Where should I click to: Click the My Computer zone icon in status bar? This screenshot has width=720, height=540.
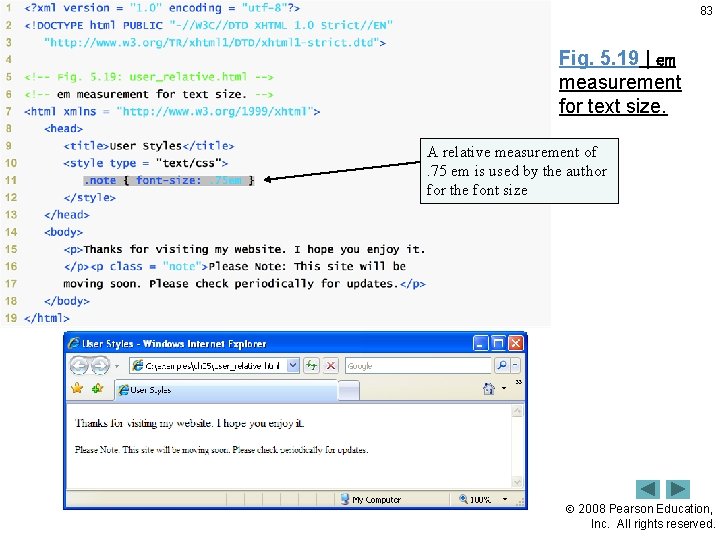(x=345, y=499)
